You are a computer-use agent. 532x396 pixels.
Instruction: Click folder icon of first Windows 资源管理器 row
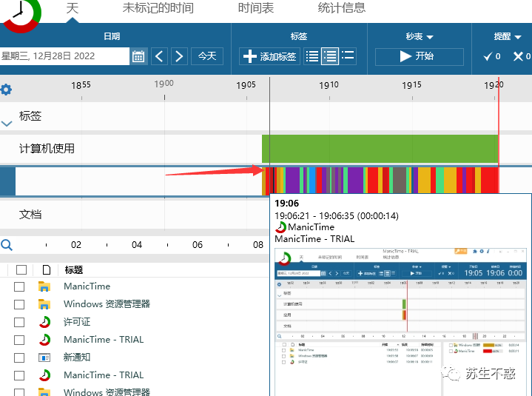(44, 304)
